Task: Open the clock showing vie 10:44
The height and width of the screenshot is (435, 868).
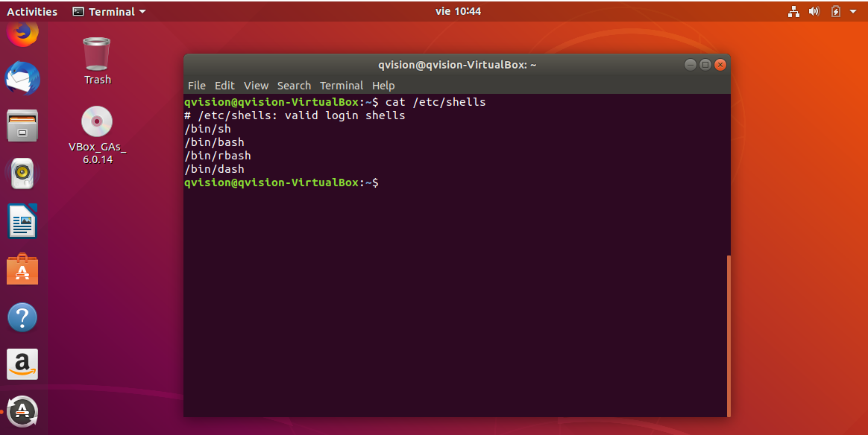Action: pyautogui.click(x=458, y=12)
